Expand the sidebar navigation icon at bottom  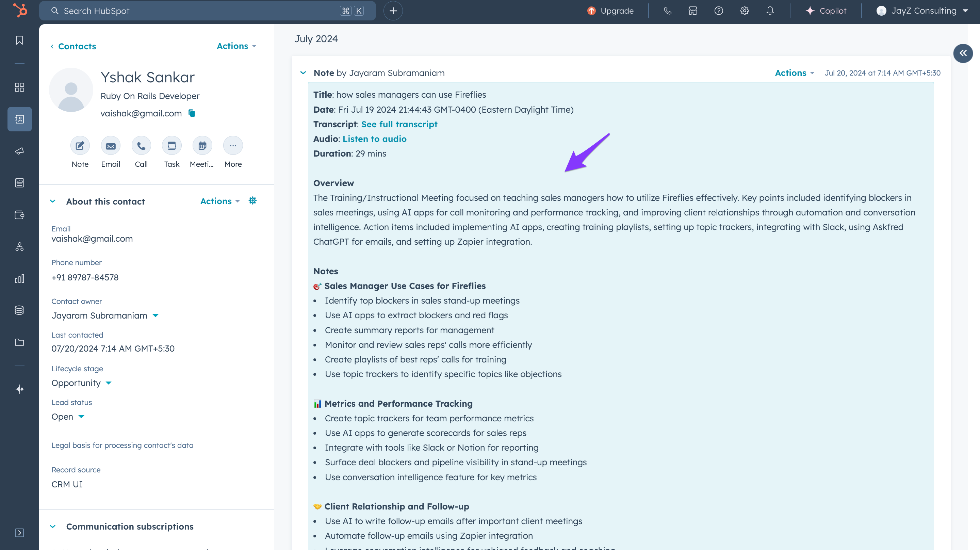tap(19, 533)
